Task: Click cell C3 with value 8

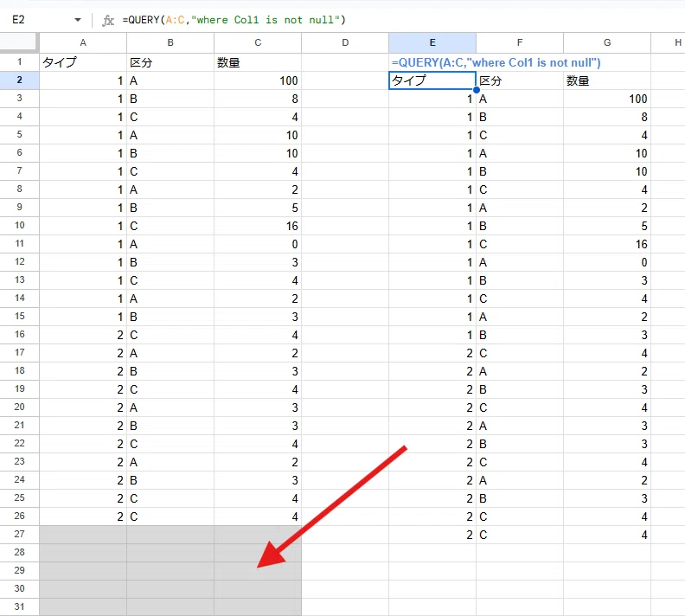Action: click(x=258, y=99)
